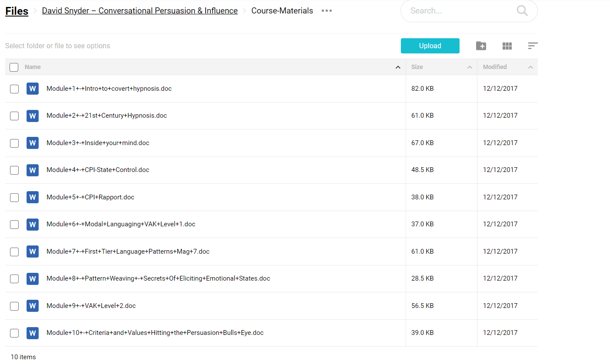Click the 67.0 KB size cell
The width and height of the screenshot is (610, 364).
point(422,143)
